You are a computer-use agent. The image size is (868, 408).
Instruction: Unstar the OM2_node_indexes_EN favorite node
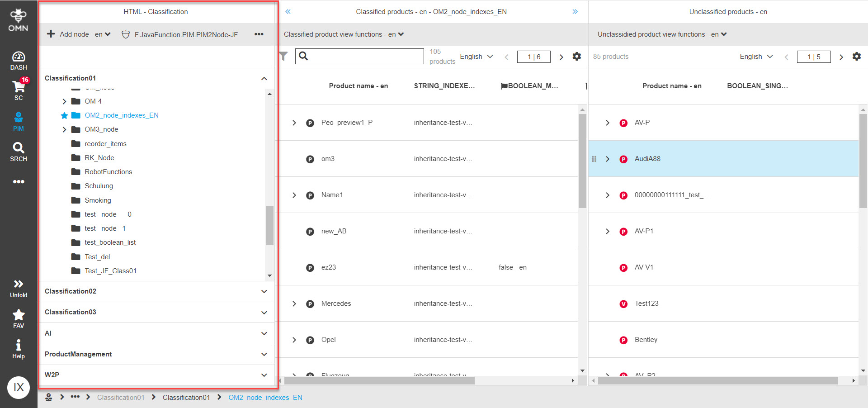point(64,115)
